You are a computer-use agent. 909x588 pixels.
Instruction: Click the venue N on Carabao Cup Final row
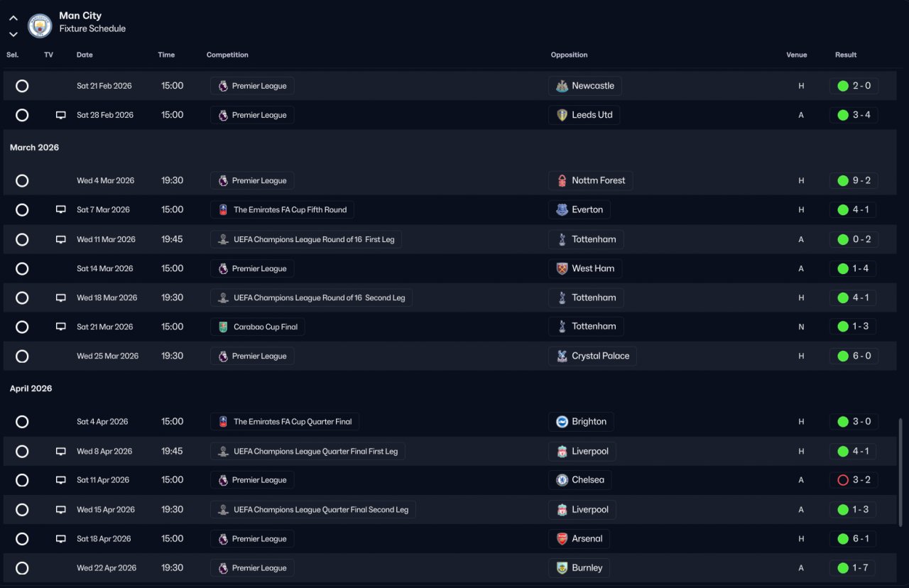801,327
